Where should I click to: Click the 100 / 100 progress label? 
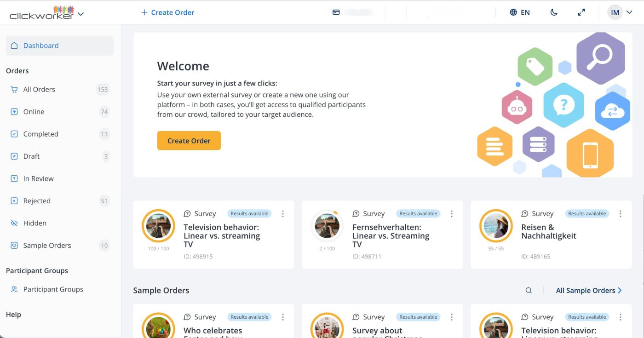pos(158,249)
